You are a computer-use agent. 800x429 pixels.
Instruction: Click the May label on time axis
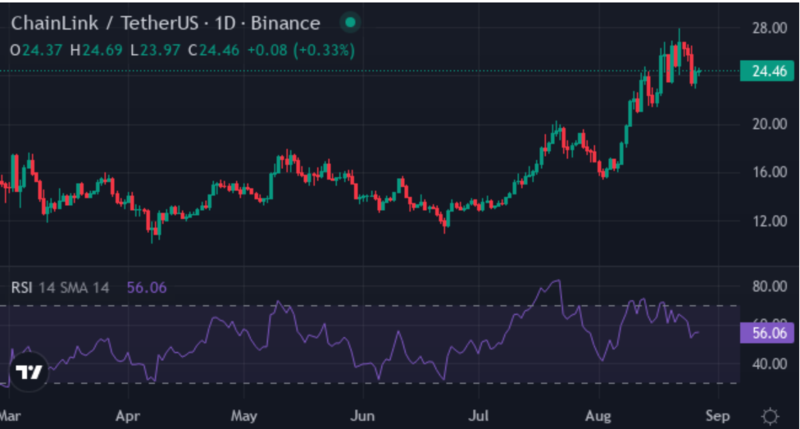tap(245, 414)
